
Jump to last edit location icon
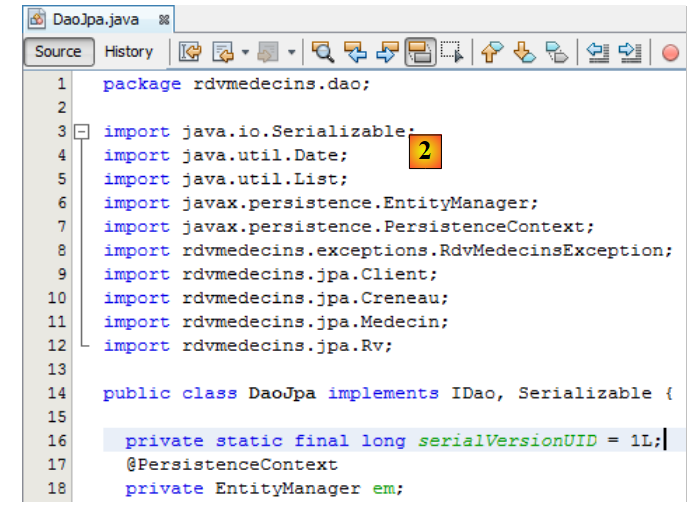pyautogui.click(x=190, y=53)
